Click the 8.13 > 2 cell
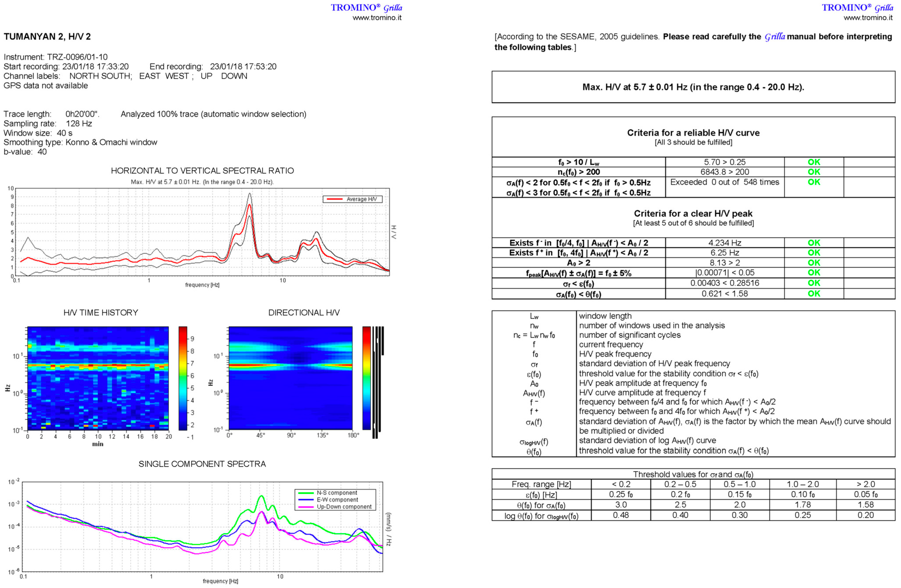Viewport: 901px width, 588px height. tap(725, 263)
